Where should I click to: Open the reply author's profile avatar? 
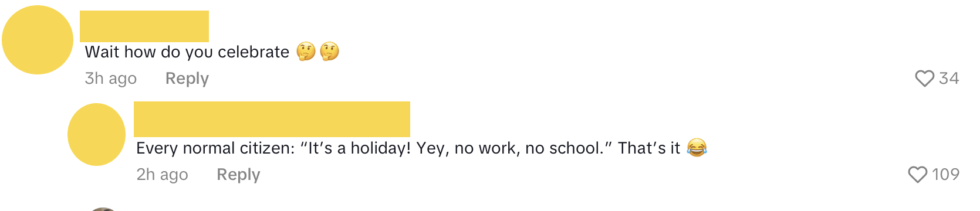pyautogui.click(x=96, y=134)
